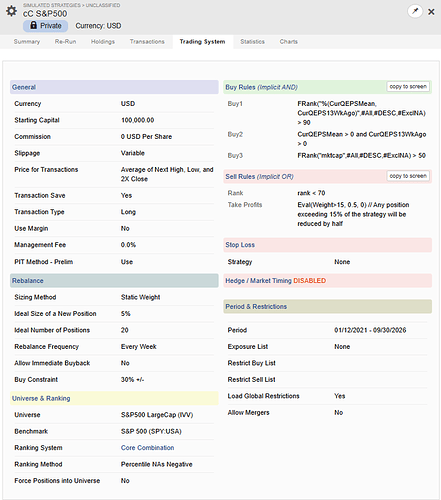
Task: Click the Slippage value Variable
Action: pyautogui.click(x=133, y=153)
